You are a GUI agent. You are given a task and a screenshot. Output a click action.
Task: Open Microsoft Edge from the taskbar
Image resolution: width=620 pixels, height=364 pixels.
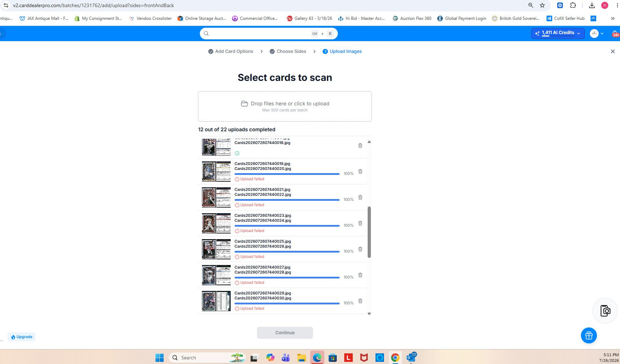coord(317,358)
